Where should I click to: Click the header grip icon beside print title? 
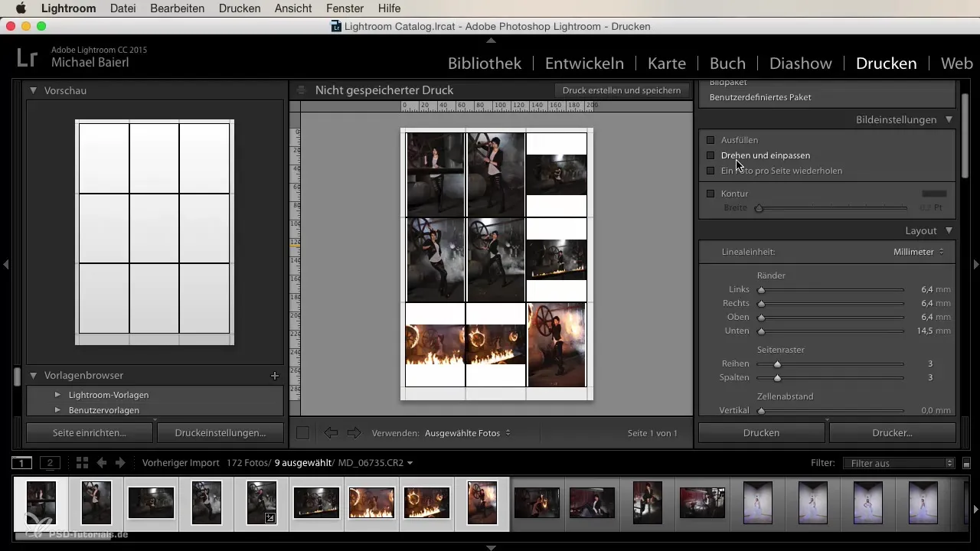point(302,90)
